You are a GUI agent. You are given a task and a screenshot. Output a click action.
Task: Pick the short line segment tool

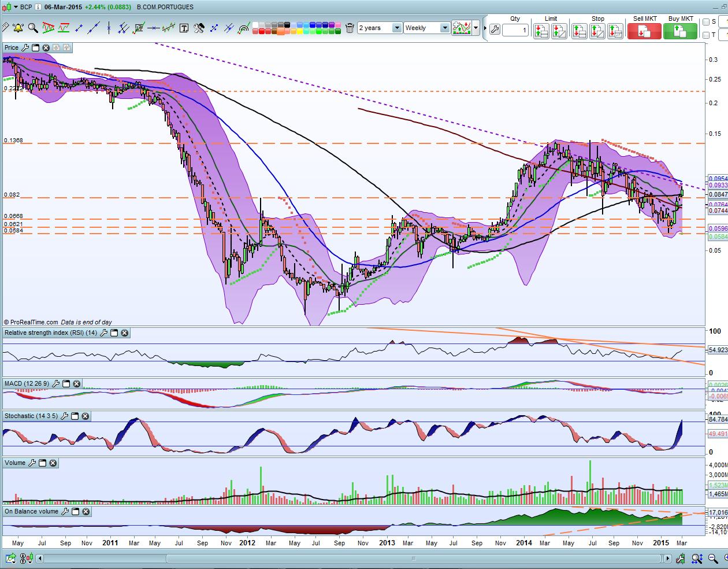pyautogui.click(x=79, y=28)
